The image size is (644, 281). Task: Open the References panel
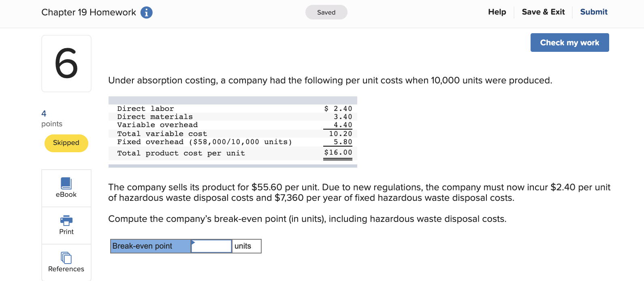[x=66, y=262]
